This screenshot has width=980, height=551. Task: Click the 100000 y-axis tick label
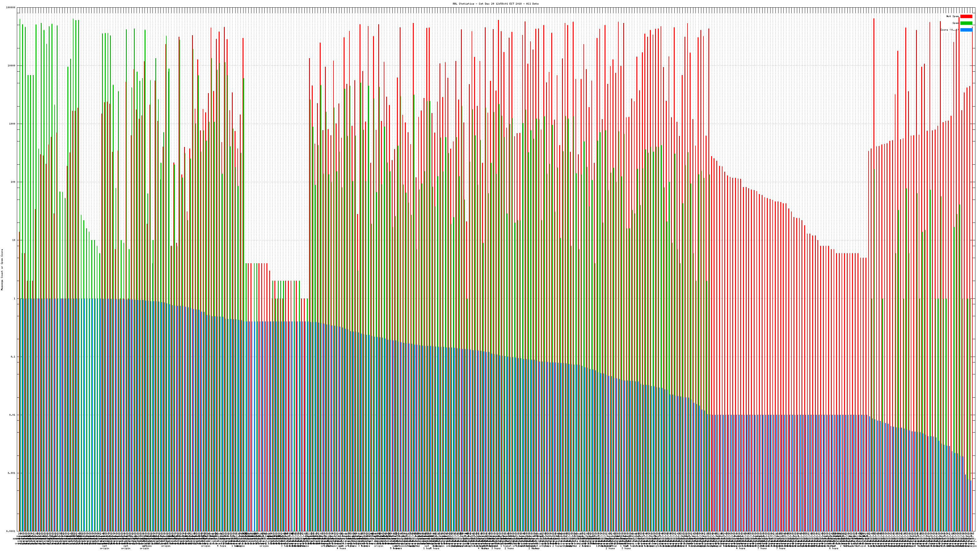11,7
